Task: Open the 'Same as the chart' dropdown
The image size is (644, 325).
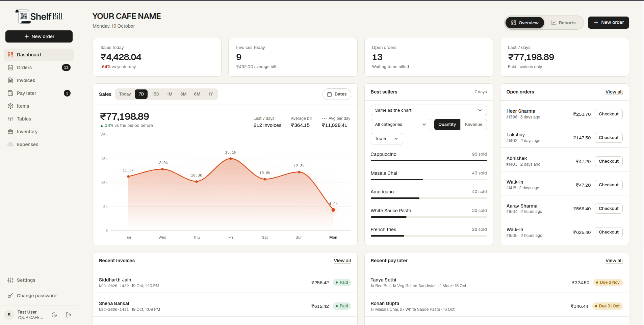Action: click(x=429, y=110)
